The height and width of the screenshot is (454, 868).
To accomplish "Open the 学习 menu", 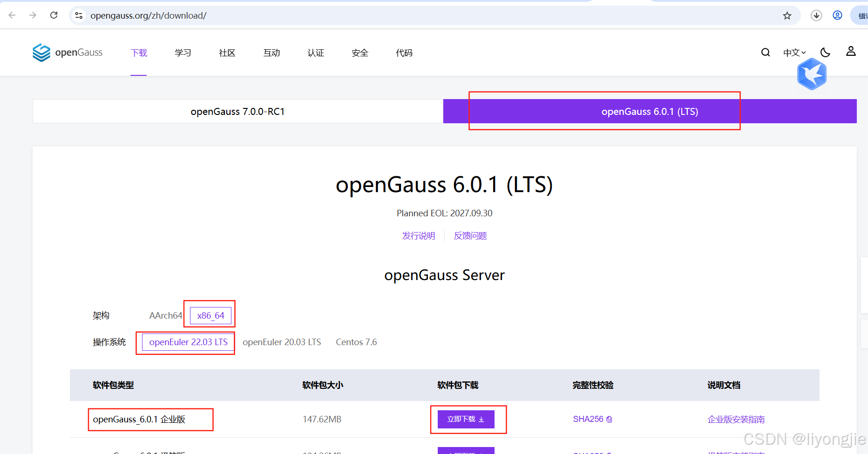I will (x=183, y=53).
